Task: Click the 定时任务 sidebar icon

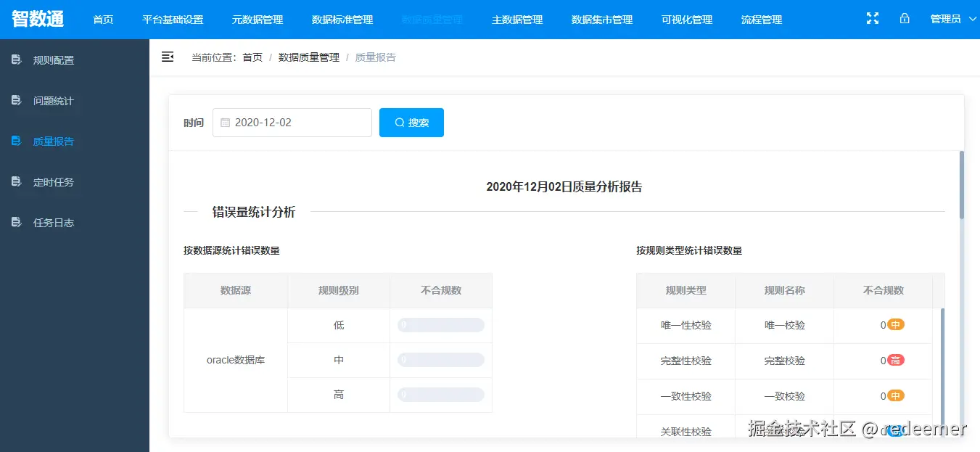Action: click(x=16, y=181)
